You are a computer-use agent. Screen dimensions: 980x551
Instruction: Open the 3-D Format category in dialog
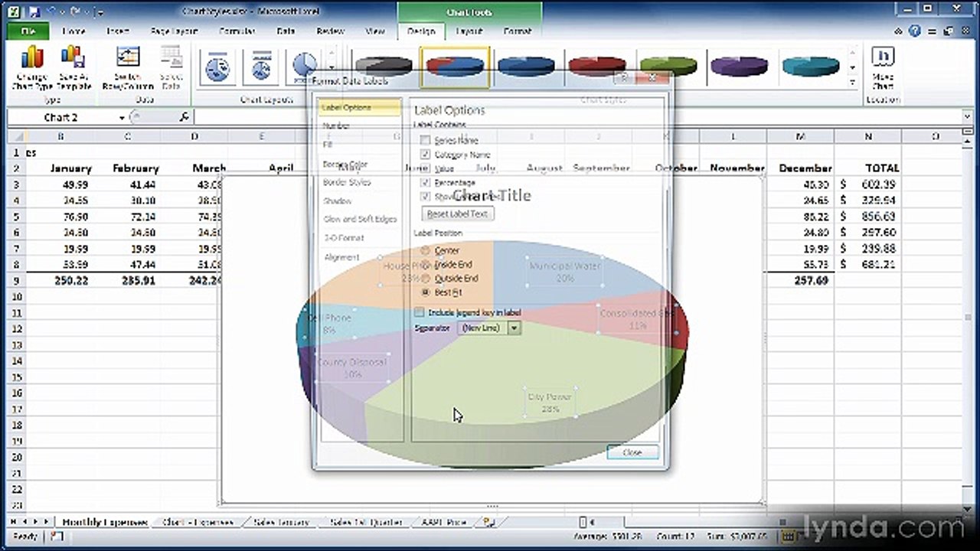[344, 238]
